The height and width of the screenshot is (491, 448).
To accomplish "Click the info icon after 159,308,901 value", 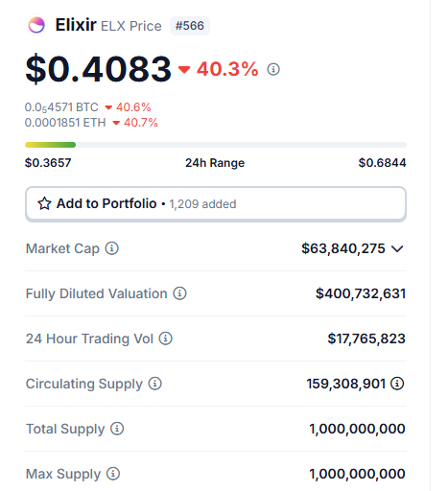I will [x=397, y=384].
